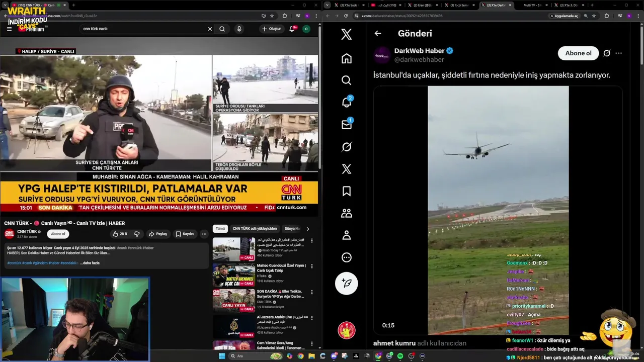This screenshot has width=644, height=362.
Task: Open options for SON DAKİKA video
Action: point(312,292)
